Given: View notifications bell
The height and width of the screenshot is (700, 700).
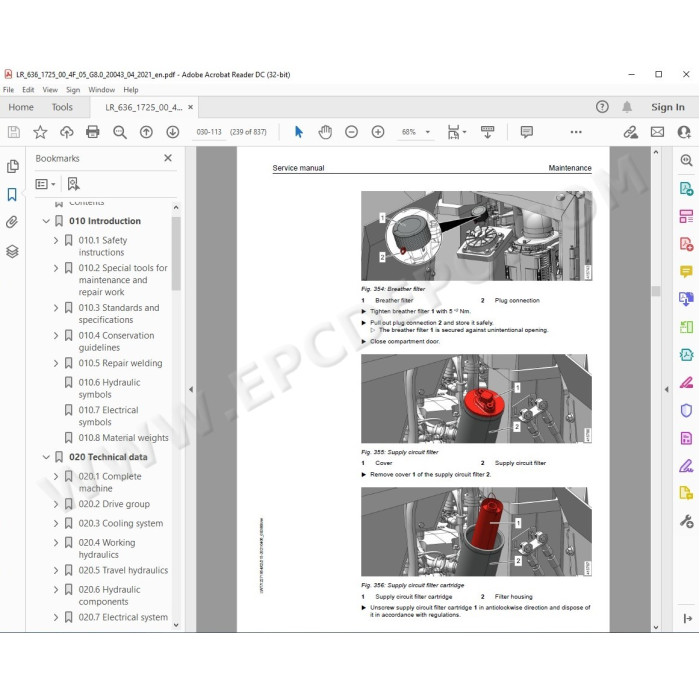Looking at the screenshot, I should tap(627, 107).
